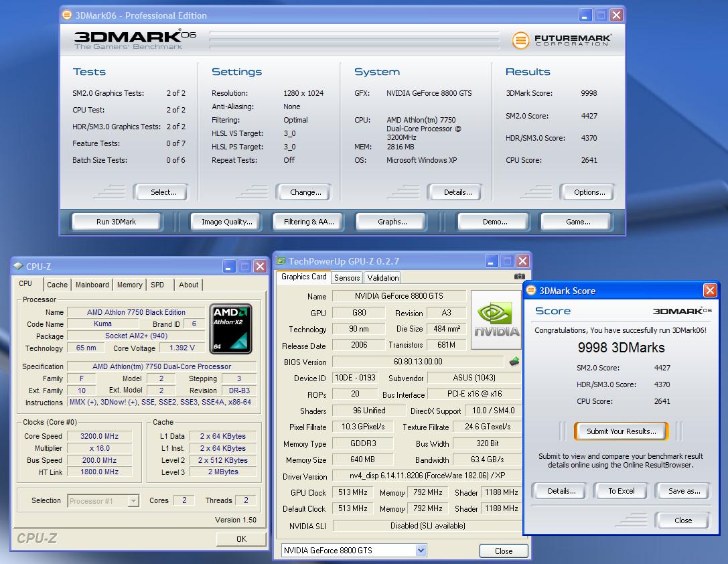
Task: Click the 3DMark Score dialog title icon
Action: 531,291
